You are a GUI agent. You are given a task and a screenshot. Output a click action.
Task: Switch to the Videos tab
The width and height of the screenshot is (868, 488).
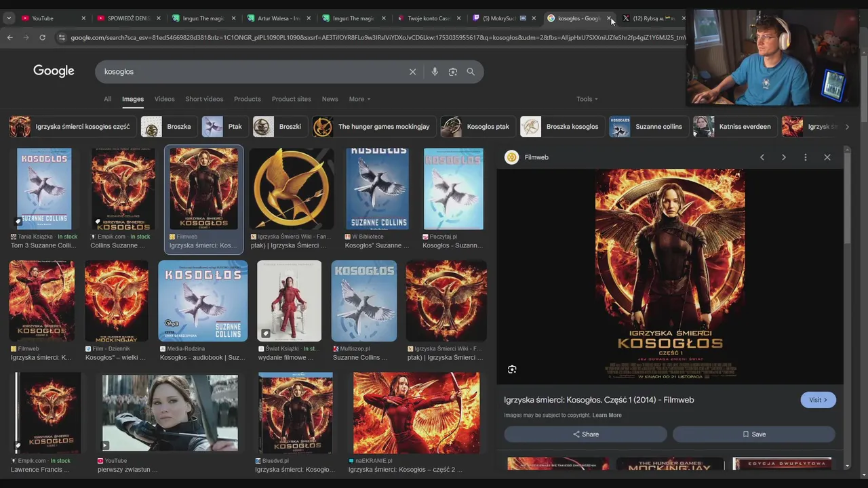tap(164, 99)
